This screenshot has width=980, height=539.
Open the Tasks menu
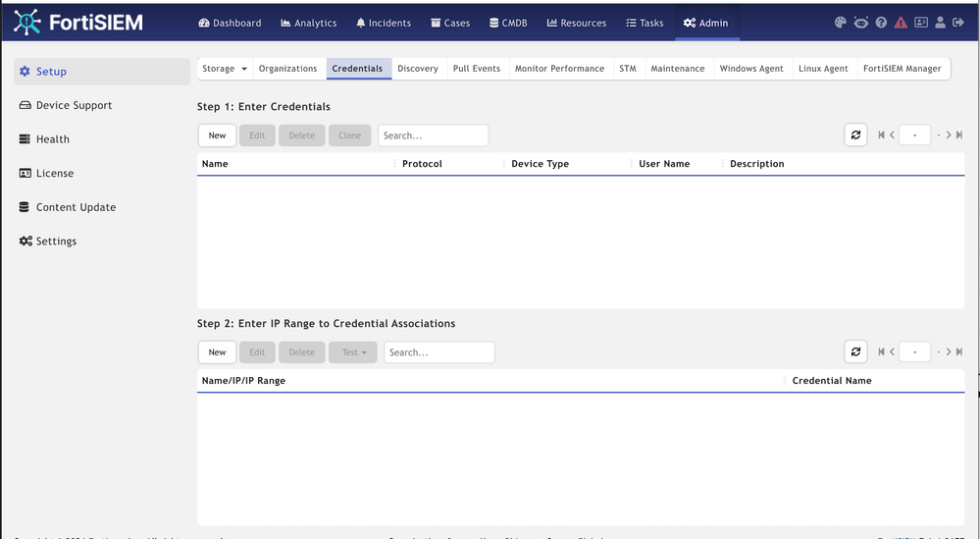[645, 23]
